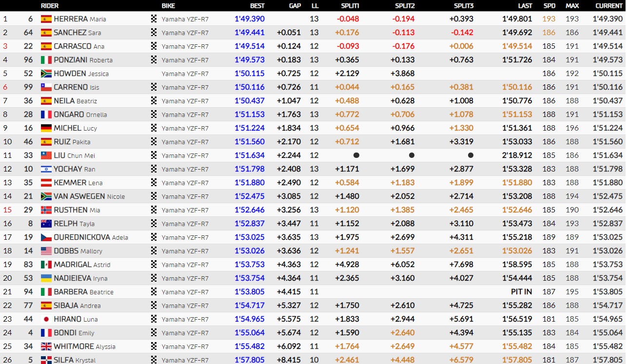The image size is (627, 364).
Task: Select rider name HERRERA Maria
Action: [80, 19]
